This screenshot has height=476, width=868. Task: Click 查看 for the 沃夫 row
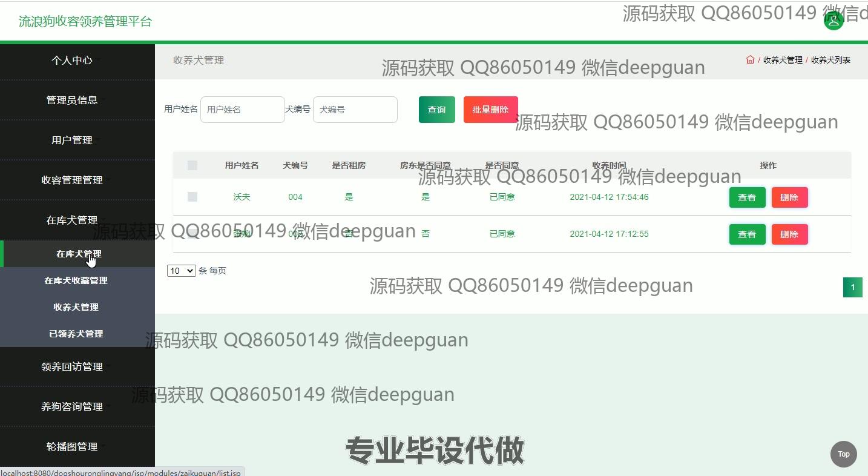(747, 197)
